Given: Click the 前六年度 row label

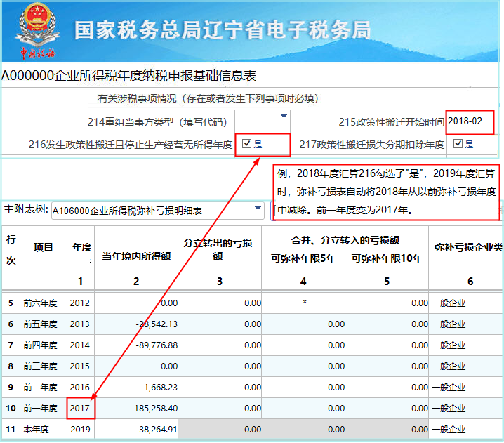Looking at the screenshot, I should pos(40,303).
